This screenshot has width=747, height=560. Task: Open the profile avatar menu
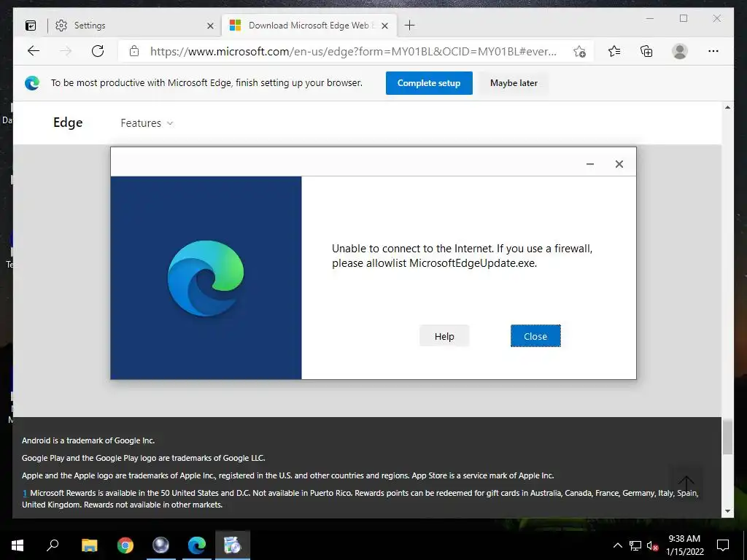tap(680, 51)
